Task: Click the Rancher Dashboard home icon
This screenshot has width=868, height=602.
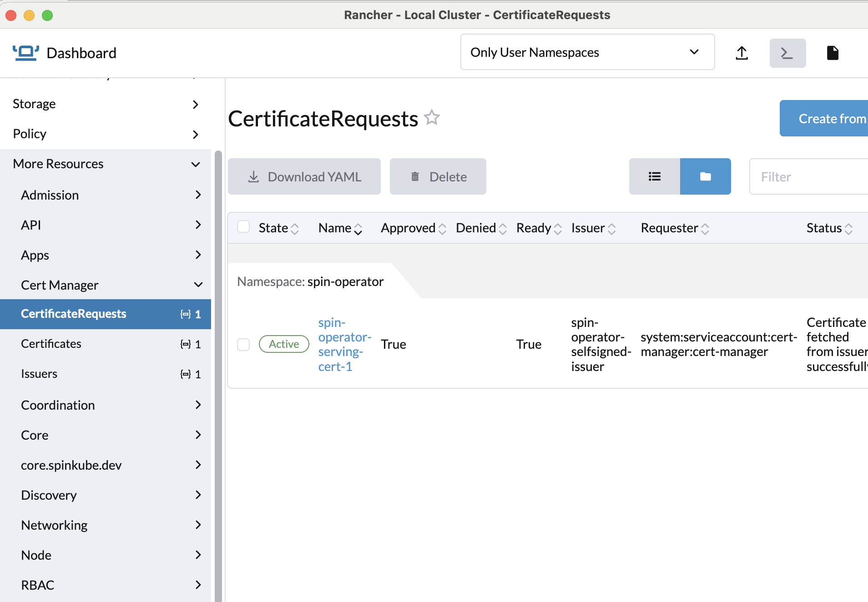Action: pos(26,52)
